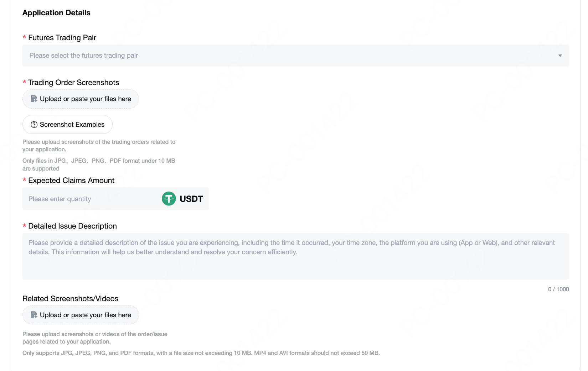Click the USDT currency label
588x371 pixels.
pos(191,199)
